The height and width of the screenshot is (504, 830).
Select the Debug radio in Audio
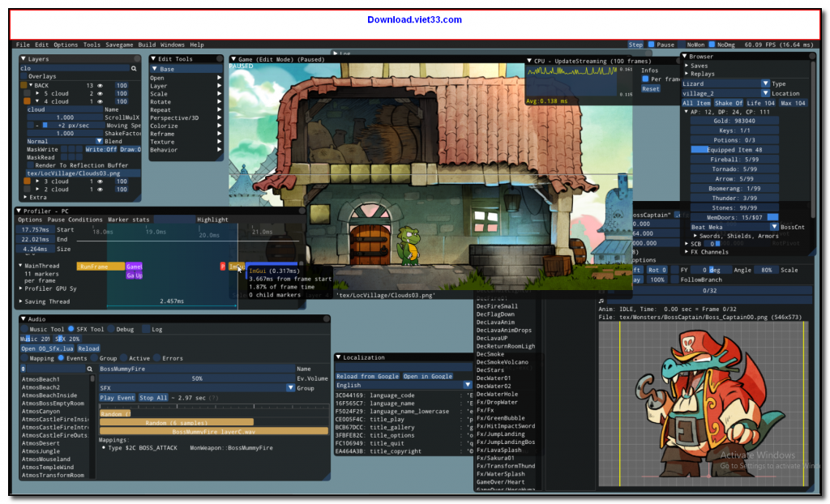(111, 329)
